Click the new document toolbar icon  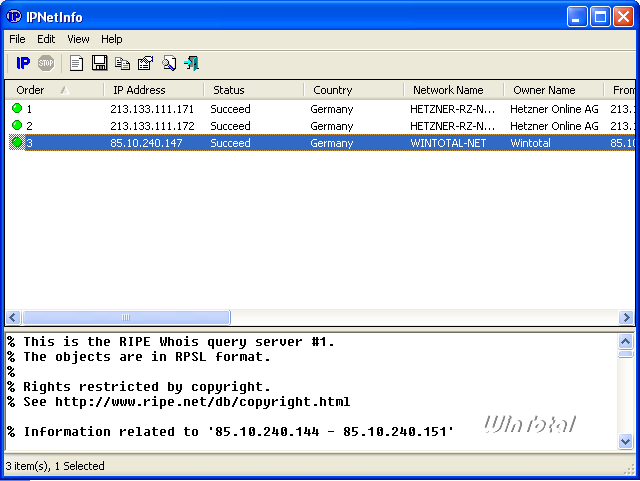coord(77,63)
